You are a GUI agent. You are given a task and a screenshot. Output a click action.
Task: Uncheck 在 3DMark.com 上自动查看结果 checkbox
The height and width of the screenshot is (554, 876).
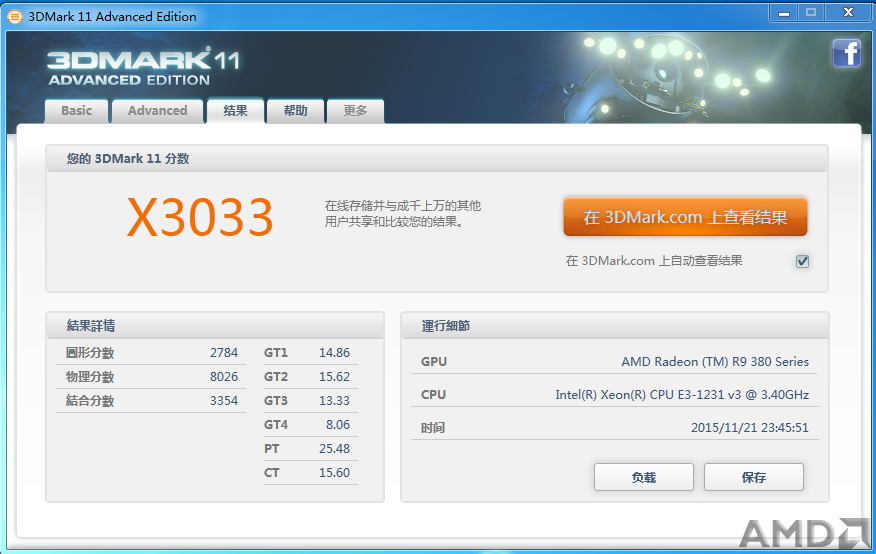(x=802, y=261)
